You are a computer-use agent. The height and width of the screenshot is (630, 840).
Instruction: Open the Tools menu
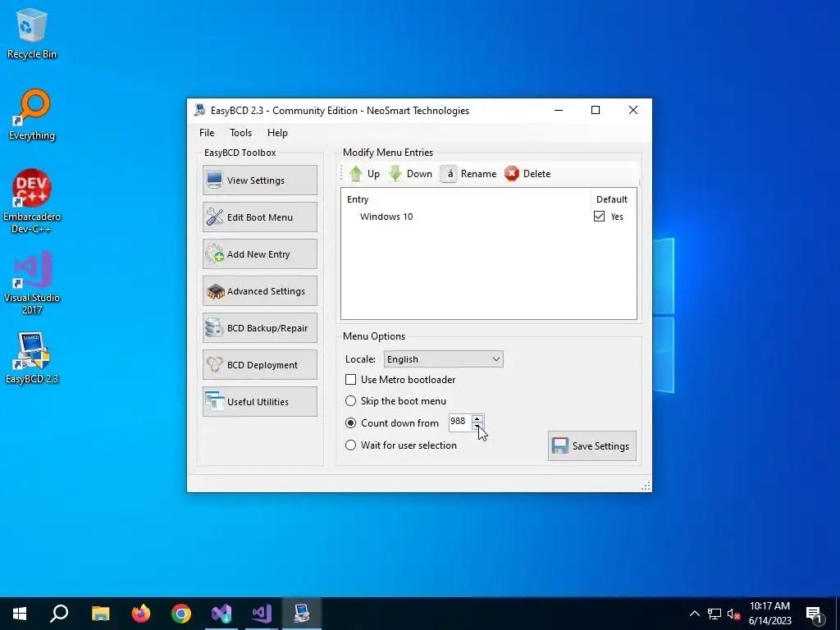[x=240, y=133]
